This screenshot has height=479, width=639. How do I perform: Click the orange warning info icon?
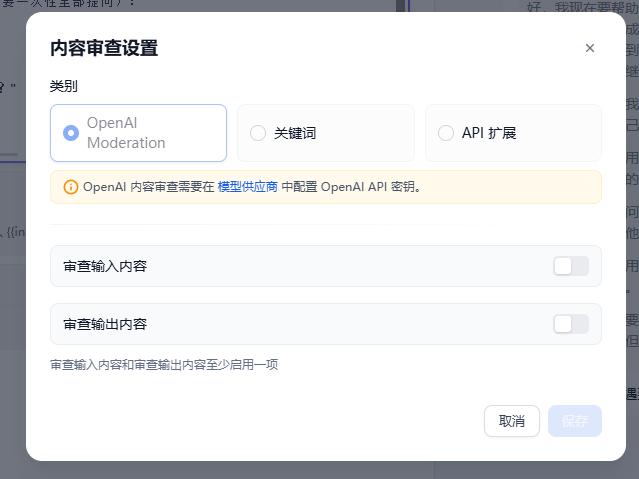(x=71, y=187)
